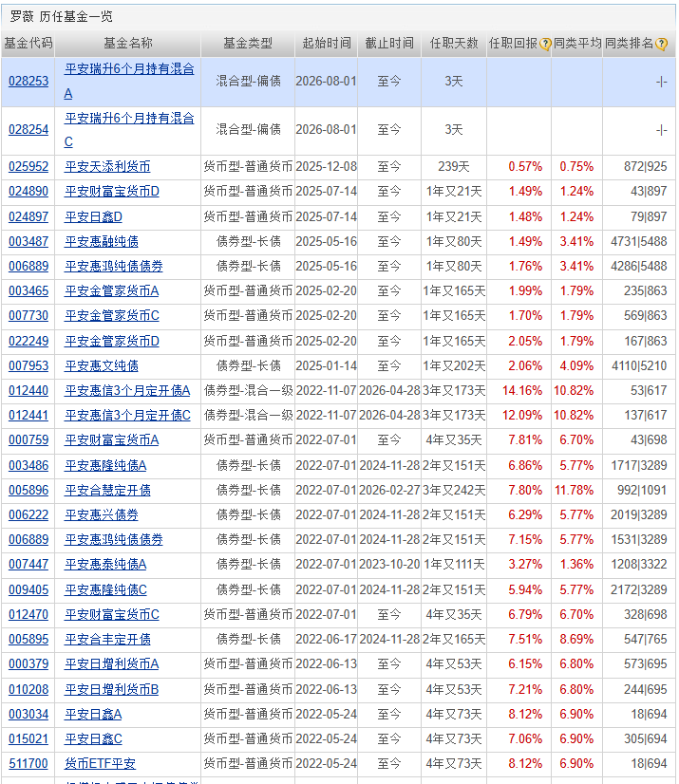Open fund code 511700 link

28,764
